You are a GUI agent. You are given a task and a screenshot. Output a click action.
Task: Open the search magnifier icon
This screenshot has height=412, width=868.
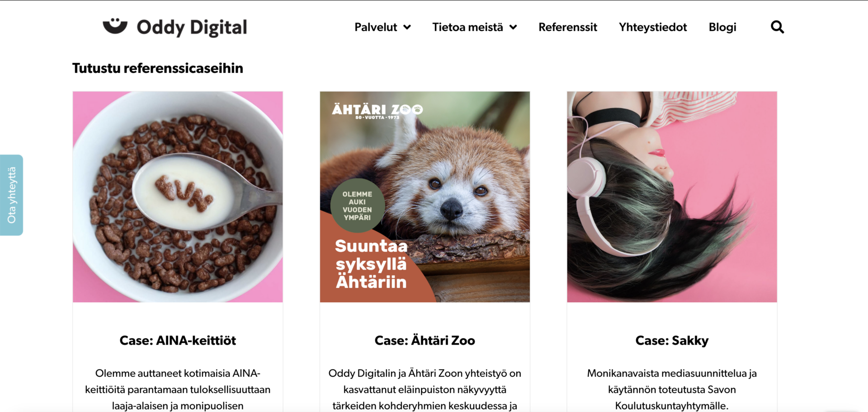pos(777,27)
